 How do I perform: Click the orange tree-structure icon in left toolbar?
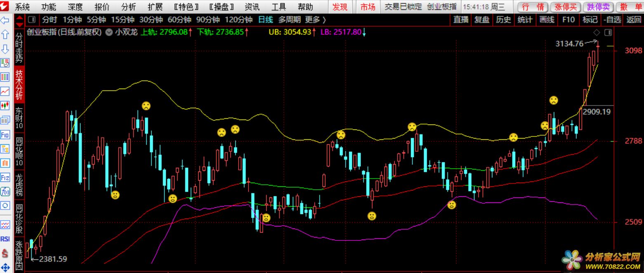[x=5, y=149]
